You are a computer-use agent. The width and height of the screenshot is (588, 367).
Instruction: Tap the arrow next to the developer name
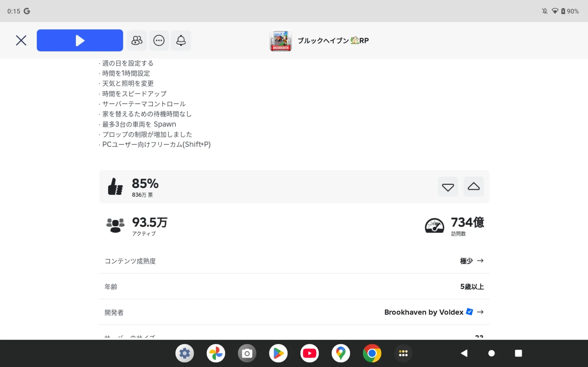[480, 312]
